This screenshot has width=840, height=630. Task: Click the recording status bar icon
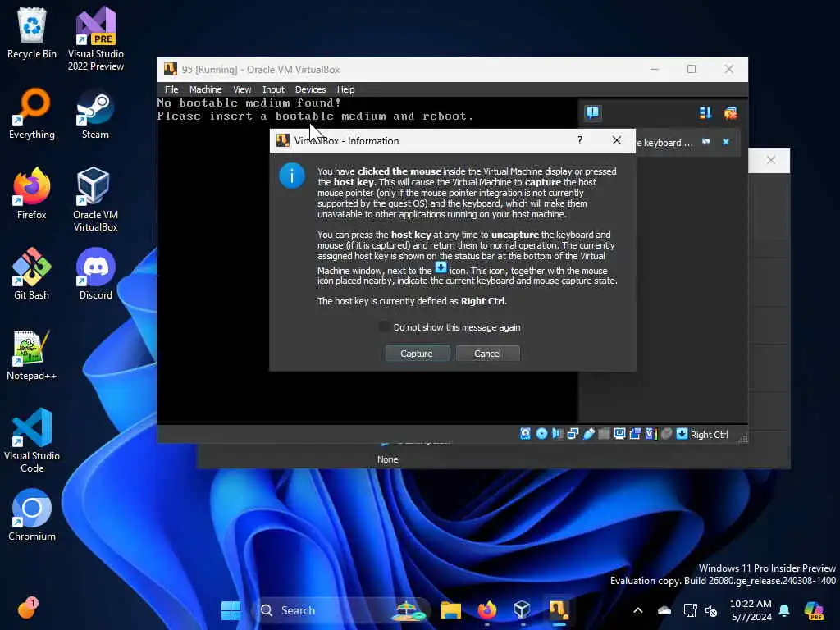pyautogui.click(x=636, y=434)
